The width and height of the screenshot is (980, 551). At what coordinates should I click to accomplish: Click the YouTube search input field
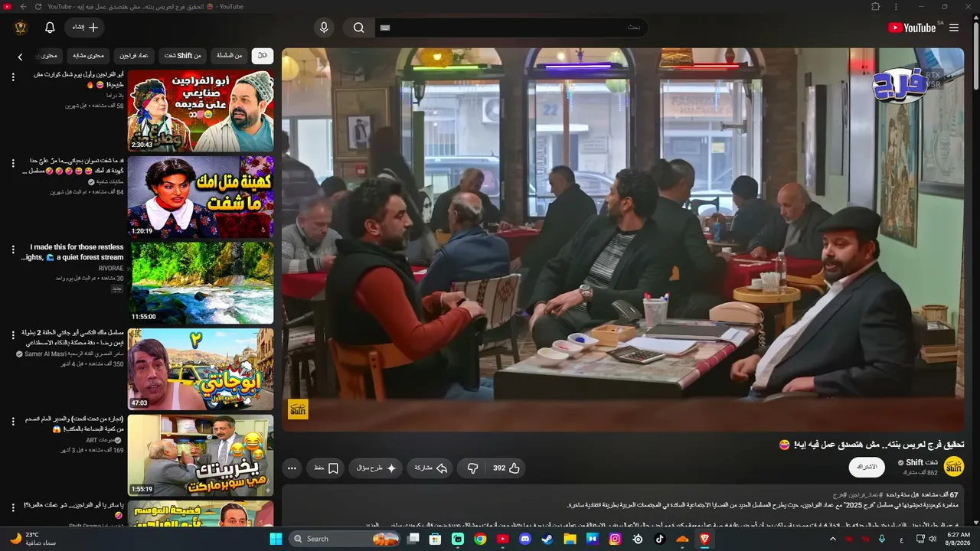(511, 28)
